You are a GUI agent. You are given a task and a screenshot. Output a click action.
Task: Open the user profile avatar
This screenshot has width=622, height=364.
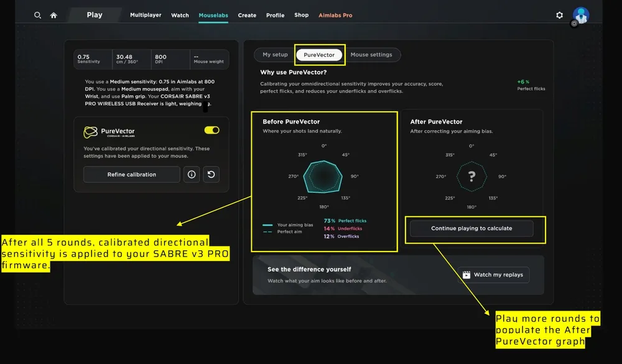(581, 16)
